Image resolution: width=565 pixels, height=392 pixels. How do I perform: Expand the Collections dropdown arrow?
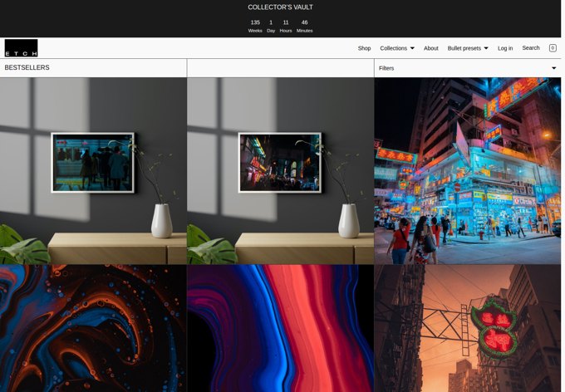click(x=412, y=48)
